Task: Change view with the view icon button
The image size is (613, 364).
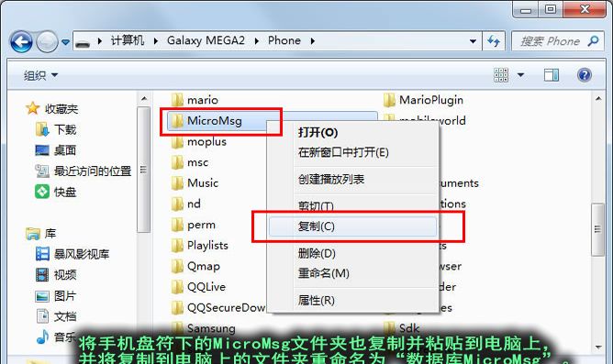Action: pyautogui.click(x=501, y=74)
